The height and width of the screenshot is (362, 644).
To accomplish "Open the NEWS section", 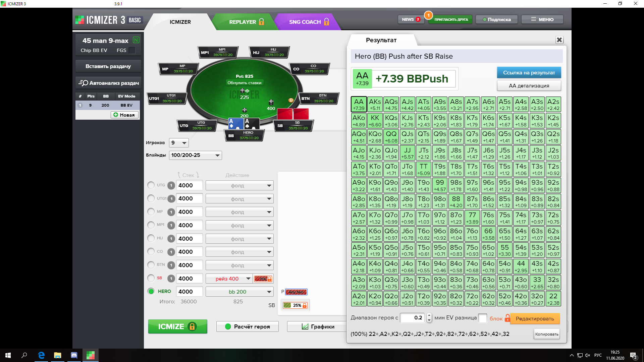I will click(x=411, y=19).
